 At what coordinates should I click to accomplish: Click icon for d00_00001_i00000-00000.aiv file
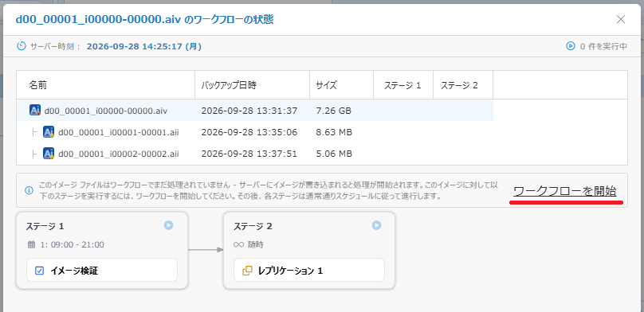coord(35,111)
